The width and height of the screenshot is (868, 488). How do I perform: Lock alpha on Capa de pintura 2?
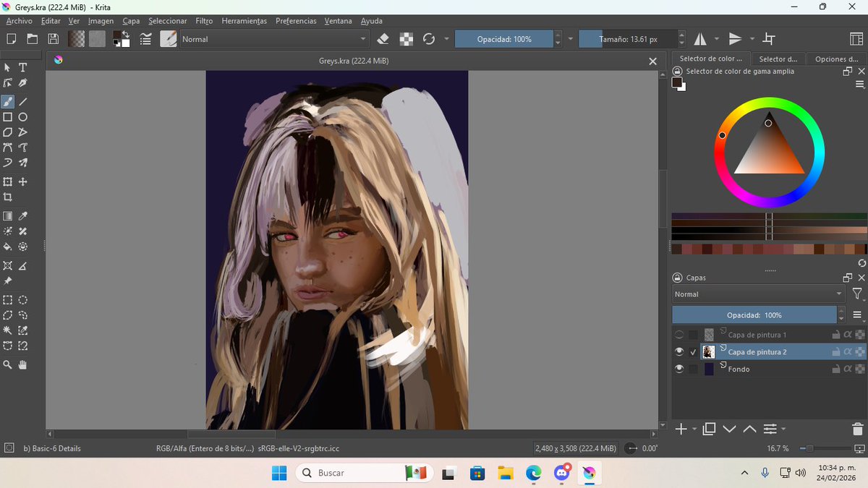click(848, 351)
